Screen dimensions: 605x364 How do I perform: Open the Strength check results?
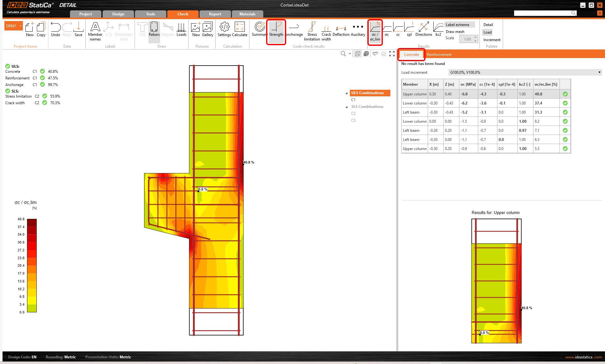276,31
